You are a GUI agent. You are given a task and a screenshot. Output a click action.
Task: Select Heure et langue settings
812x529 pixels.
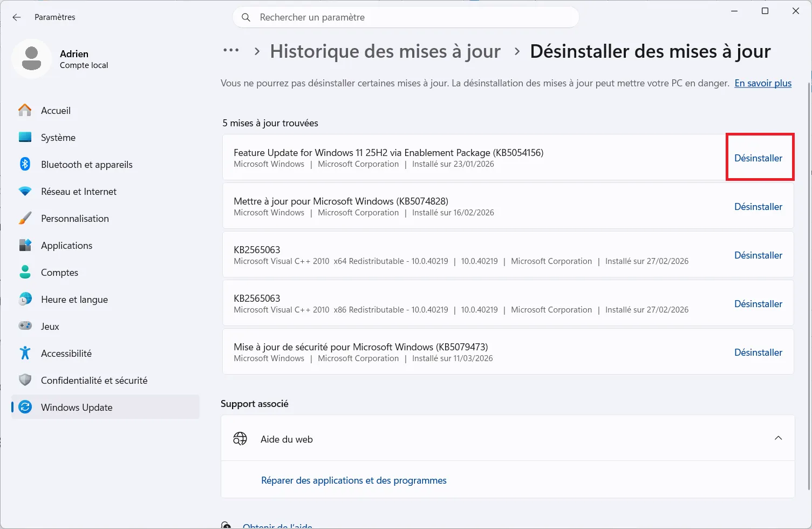pos(74,299)
